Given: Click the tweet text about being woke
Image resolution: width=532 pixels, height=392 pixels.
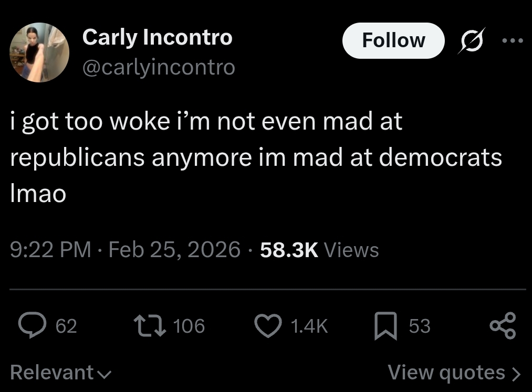Looking at the screenshot, I should pyautogui.click(x=255, y=158).
